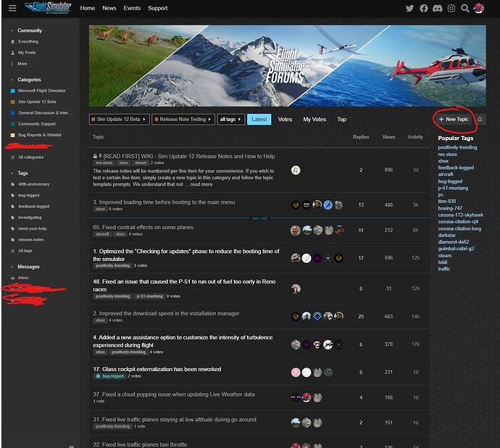Viewport: 500px width, 448px height.
Task: Open the 'release-notes' sidebar tag
Action: (31, 240)
